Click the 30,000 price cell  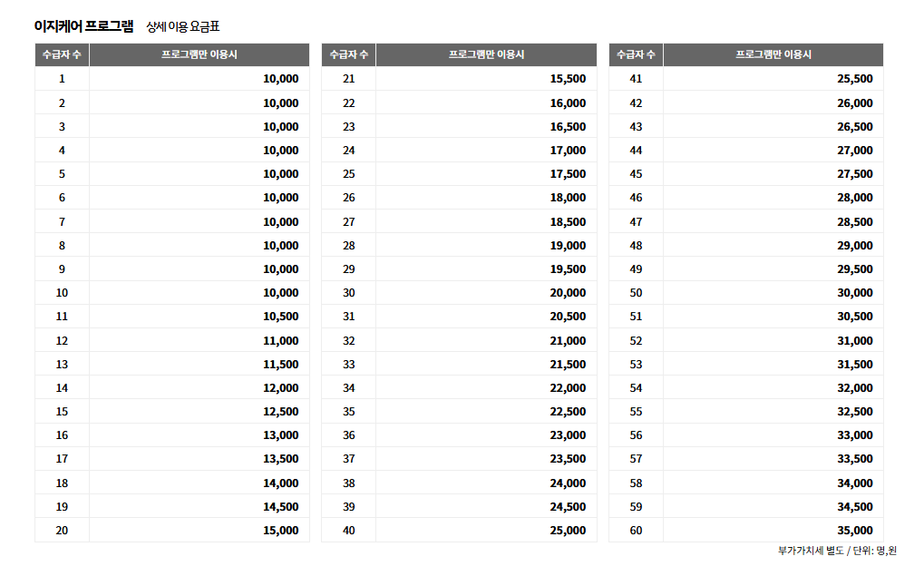coord(855,293)
